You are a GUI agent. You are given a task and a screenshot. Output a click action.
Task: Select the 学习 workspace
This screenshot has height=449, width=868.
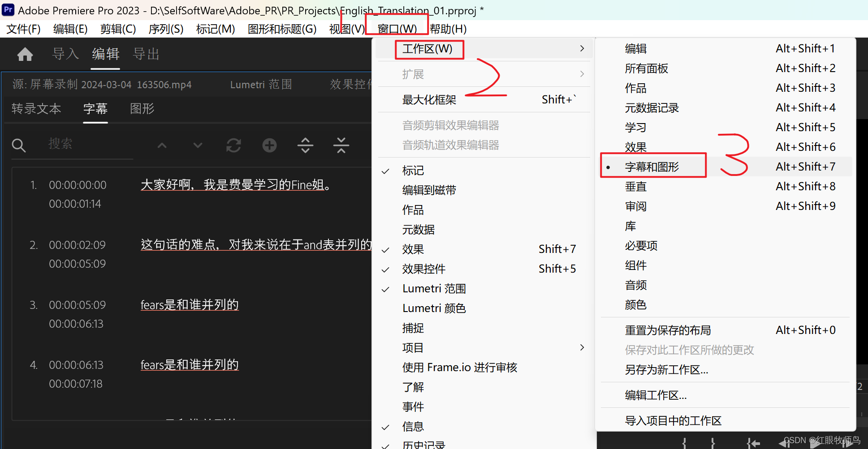coord(725,128)
